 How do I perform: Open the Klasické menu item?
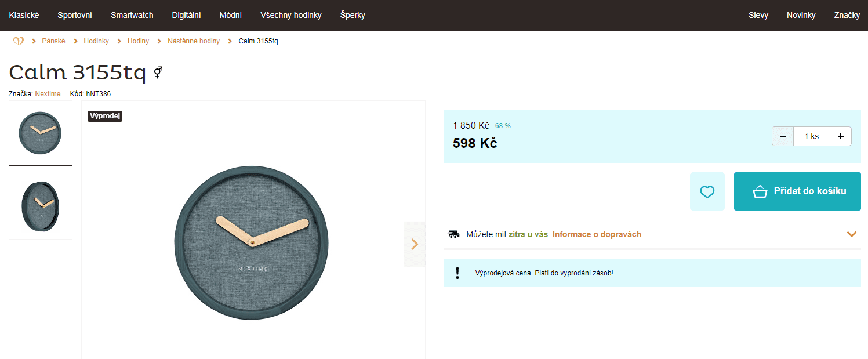pyautogui.click(x=24, y=15)
